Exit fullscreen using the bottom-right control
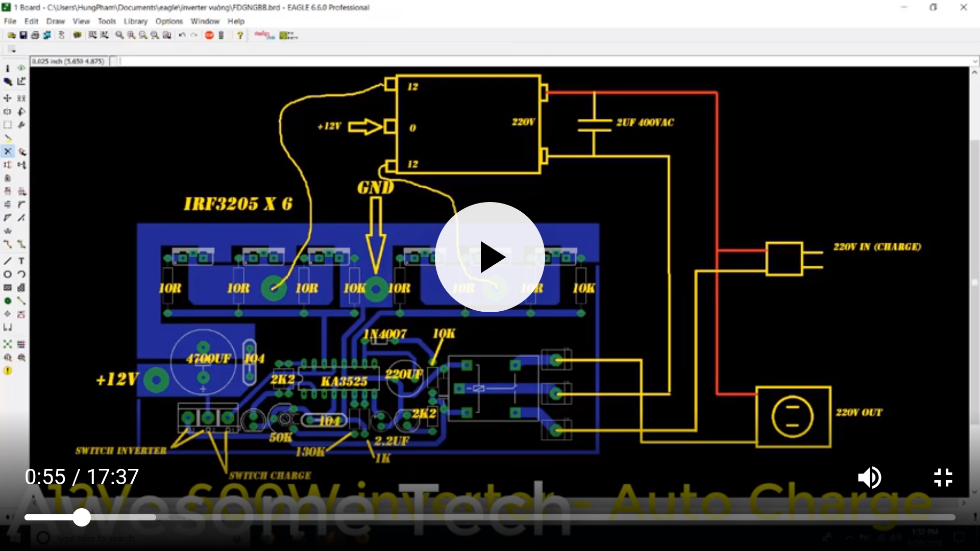The width and height of the screenshot is (980, 551). [x=943, y=478]
